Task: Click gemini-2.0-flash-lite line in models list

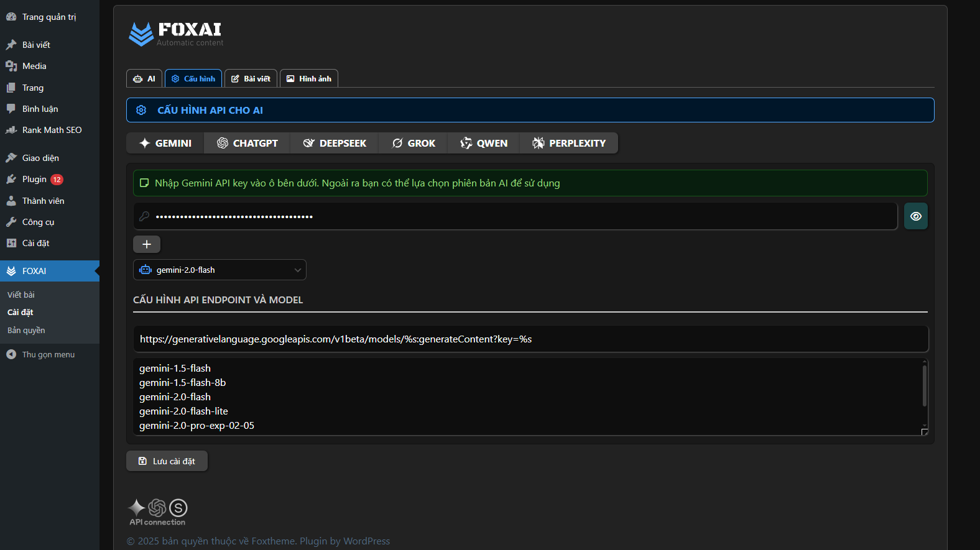Action: (x=183, y=411)
